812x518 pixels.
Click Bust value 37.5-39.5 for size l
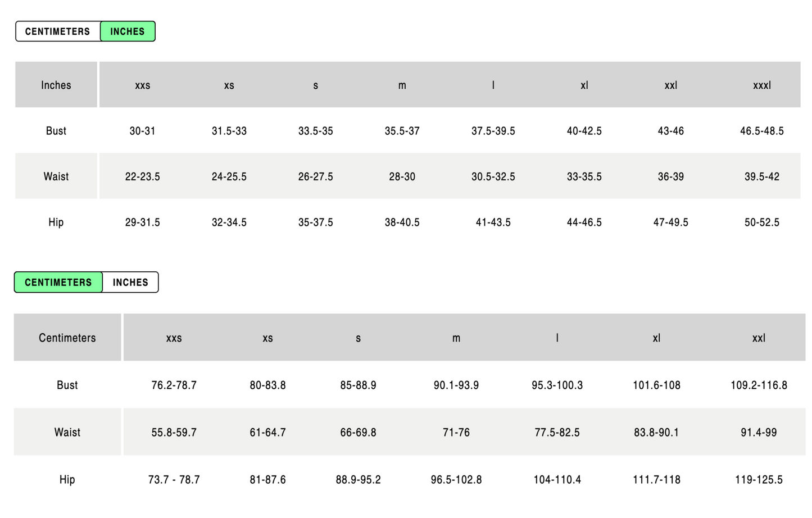[493, 131]
